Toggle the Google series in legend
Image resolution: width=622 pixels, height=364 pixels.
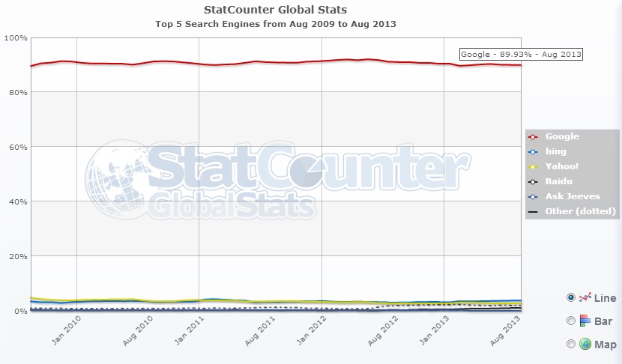point(562,137)
